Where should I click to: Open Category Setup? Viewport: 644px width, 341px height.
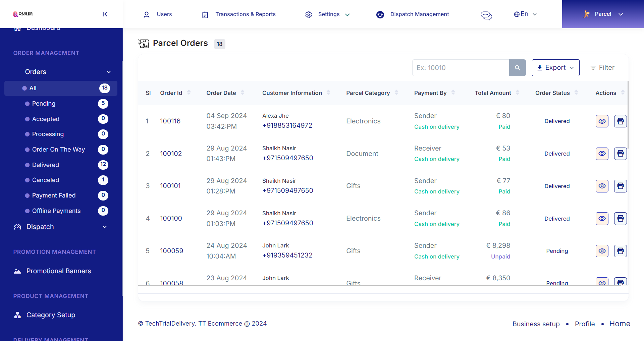pyautogui.click(x=51, y=315)
